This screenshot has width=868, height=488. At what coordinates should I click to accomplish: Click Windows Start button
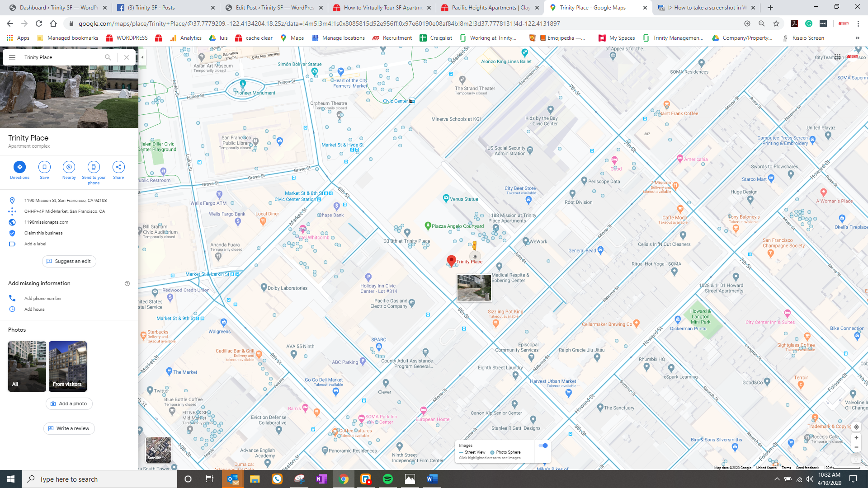point(11,479)
